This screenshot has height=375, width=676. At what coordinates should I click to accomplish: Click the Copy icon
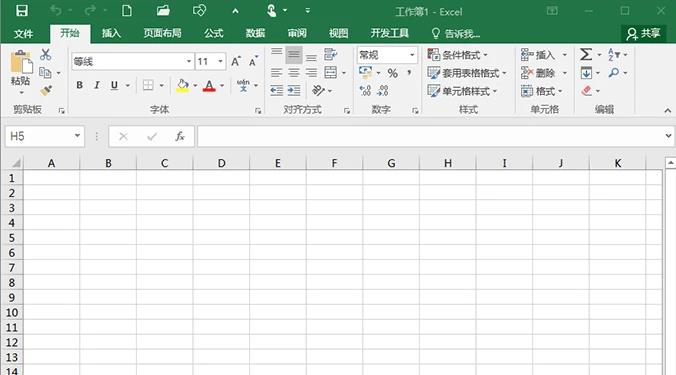point(45,72)
